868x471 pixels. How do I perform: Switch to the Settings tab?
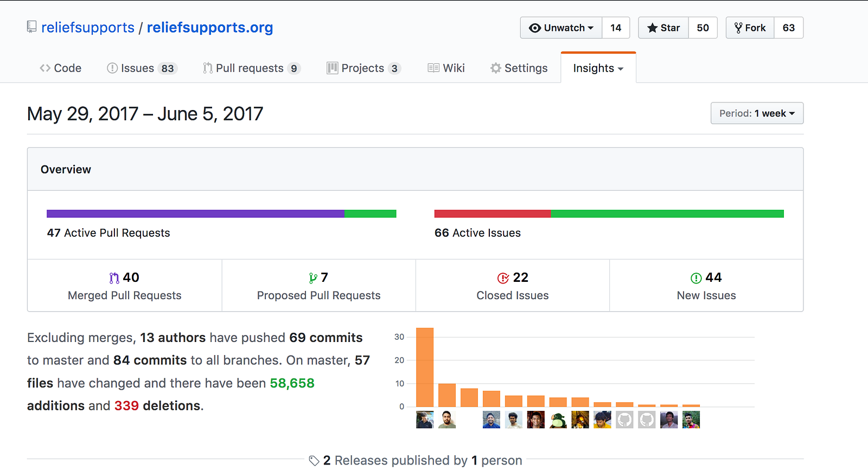point(519,68)
